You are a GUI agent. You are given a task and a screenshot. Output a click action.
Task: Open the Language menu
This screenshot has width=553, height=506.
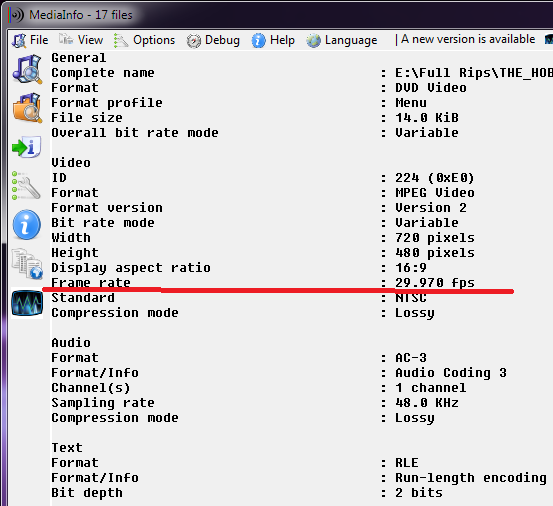[342, 40]
